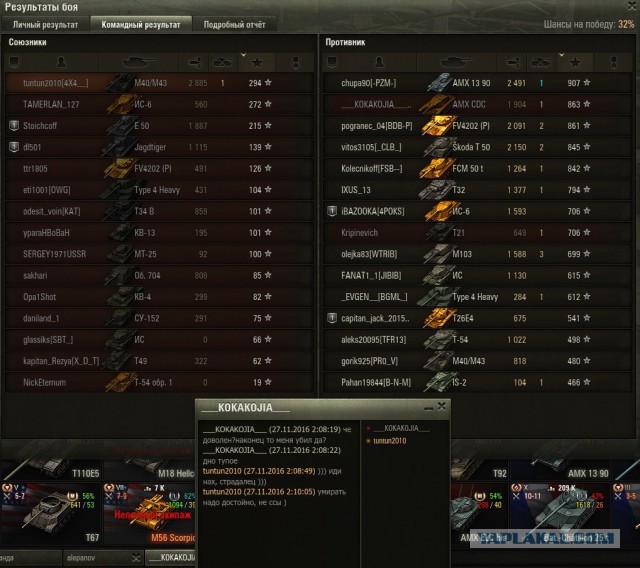640x568 pixels.
Task: Select the T67 tank in carousel
Action: [51, 514]
